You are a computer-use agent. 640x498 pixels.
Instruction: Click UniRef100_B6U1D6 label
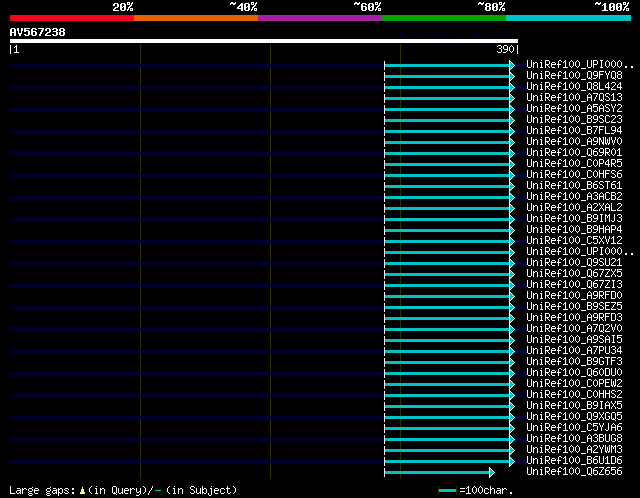pyautogui.click(x=574, y=461)
